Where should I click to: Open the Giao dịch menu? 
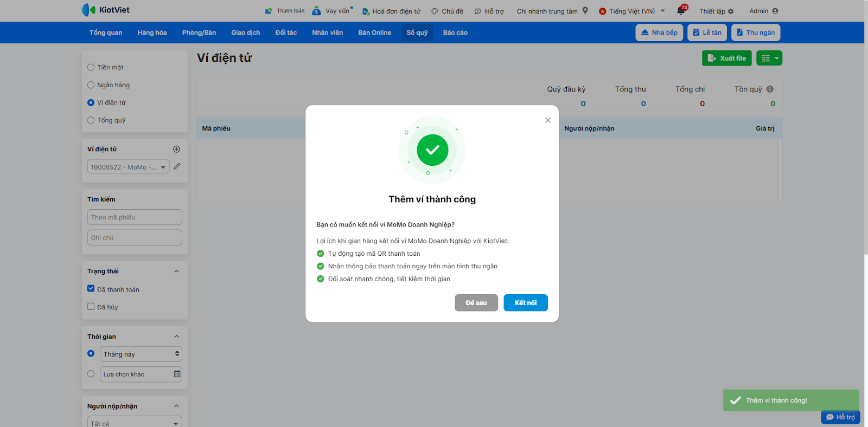click(246, 33)
